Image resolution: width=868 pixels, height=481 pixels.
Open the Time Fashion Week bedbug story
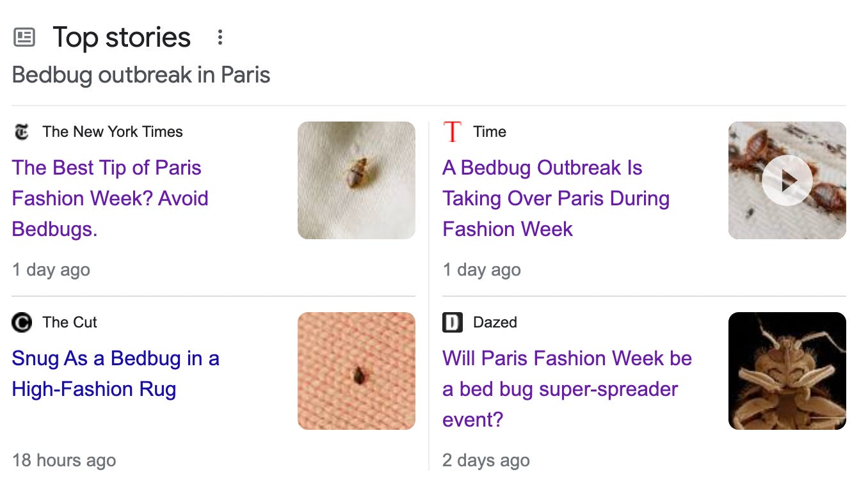[556, 198]
